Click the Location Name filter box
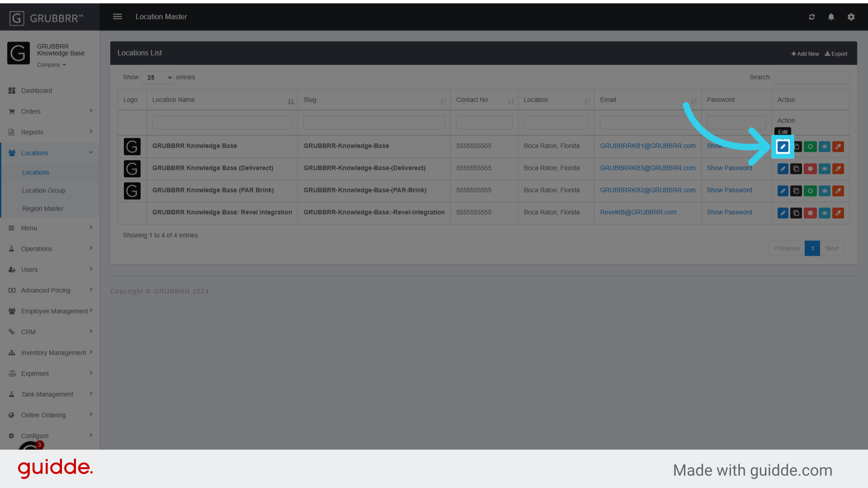 point(222,122)
